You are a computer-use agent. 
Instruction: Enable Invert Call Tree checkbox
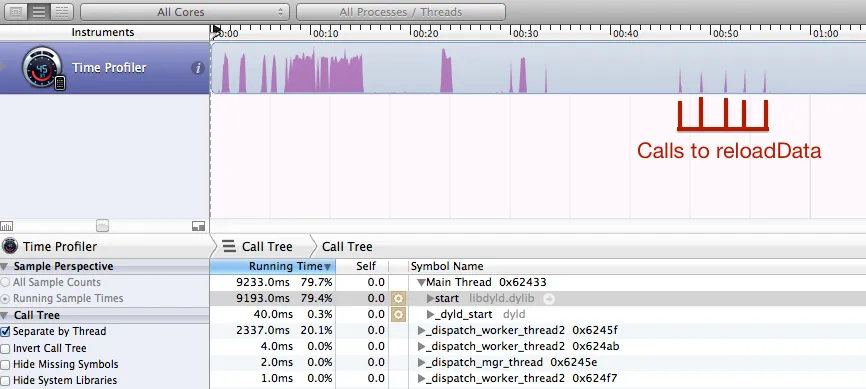pyautogui.click(x=6, y=349)
